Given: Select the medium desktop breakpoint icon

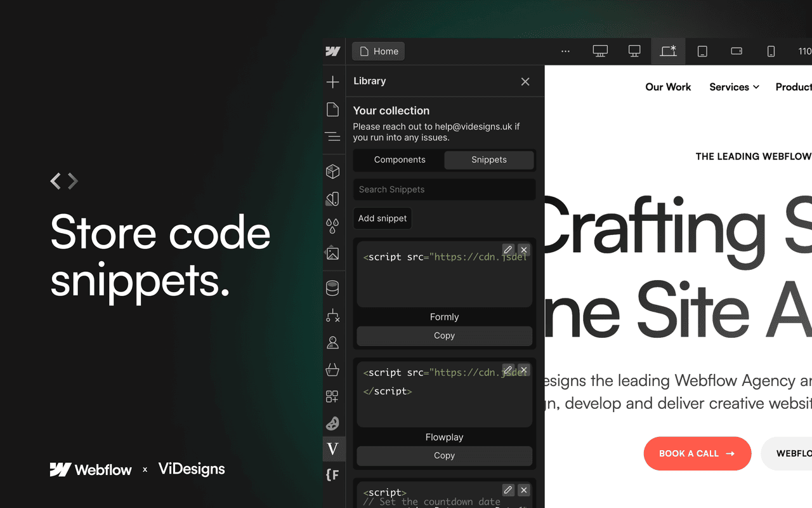Looking at the screenshot, I should (634, 51).
